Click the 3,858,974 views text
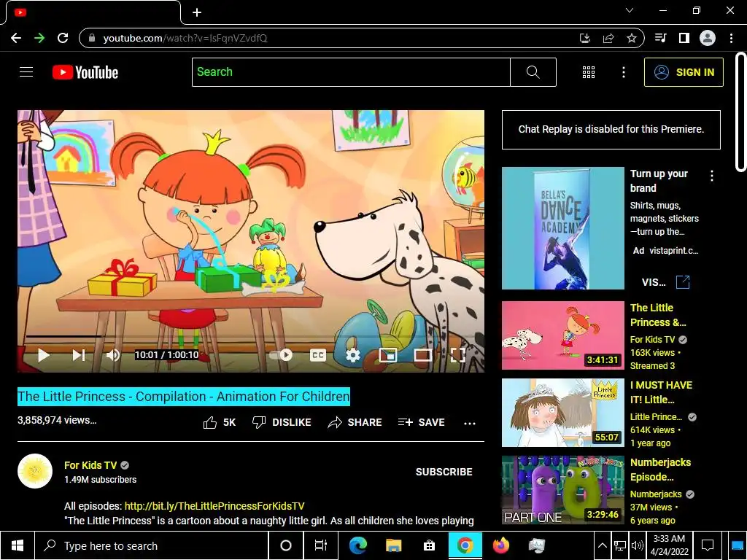Screen dimensions: 747x560 point(57,421)
